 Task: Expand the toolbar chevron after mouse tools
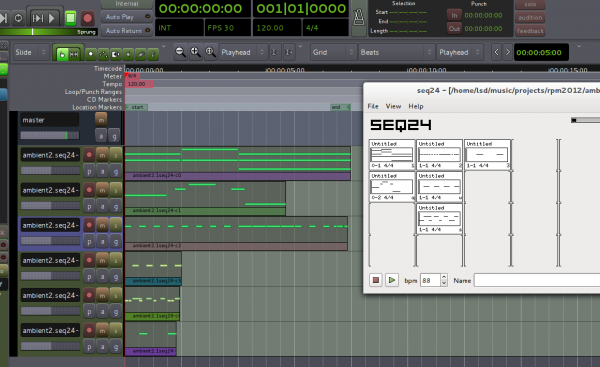click(164, 46)
